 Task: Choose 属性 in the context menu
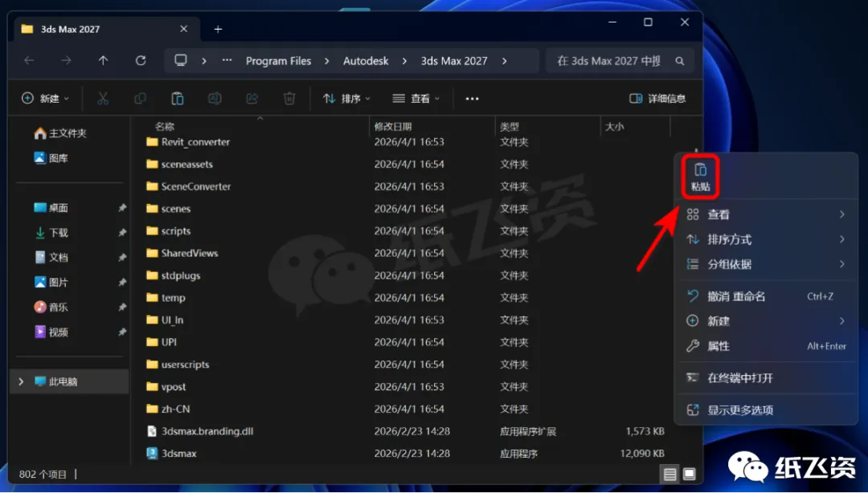click(x=766, y=346)
